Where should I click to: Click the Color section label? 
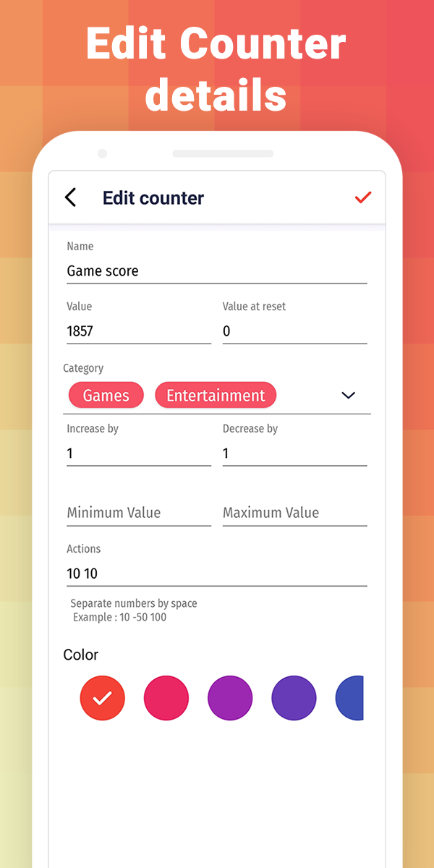[81, 655]
